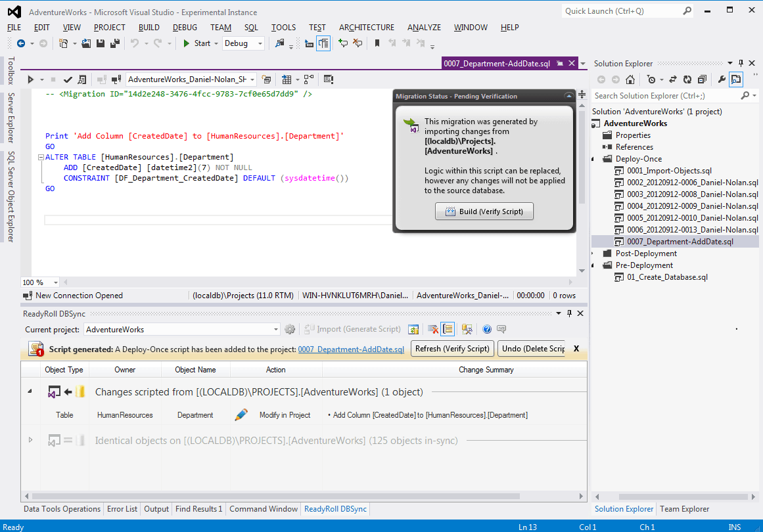Screen dimensions: 763x532
Task: Click the bookmark icon in main toolbar
Action: pyautogui.click(x=377, y=43)
